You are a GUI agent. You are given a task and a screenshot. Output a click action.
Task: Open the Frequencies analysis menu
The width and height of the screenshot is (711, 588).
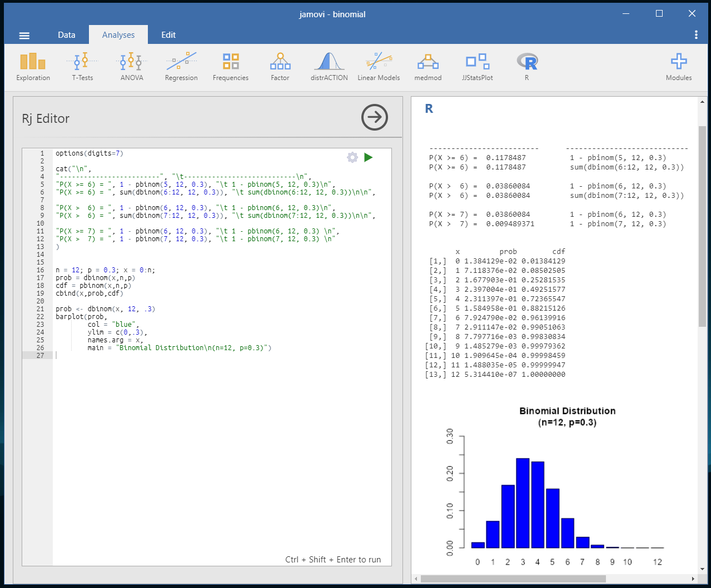(x=231, y=67)
